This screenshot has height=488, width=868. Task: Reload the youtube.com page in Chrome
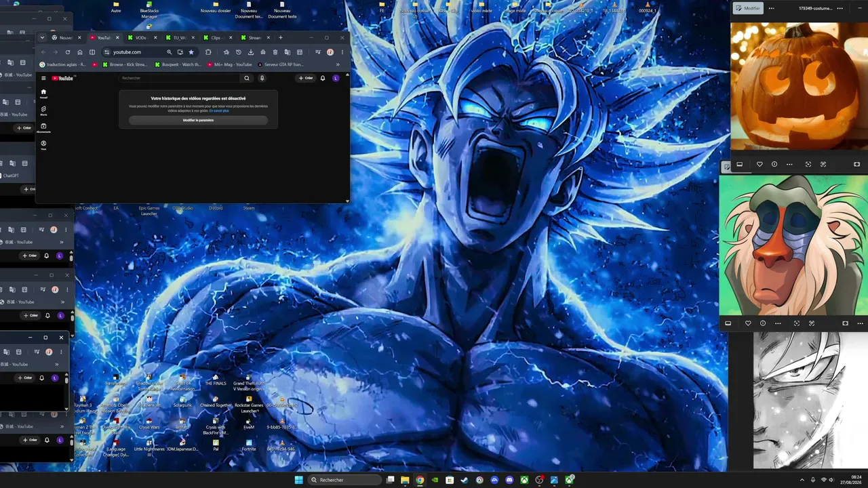click(68, 52)
